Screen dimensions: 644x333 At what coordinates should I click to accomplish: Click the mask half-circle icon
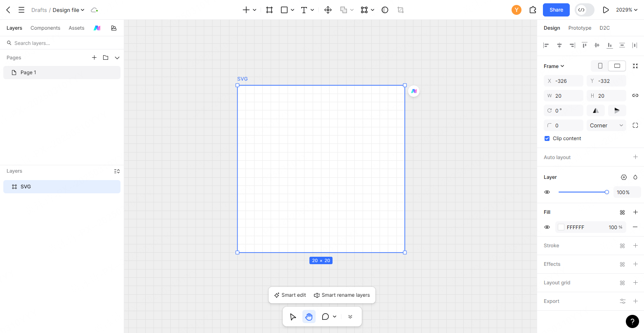pos(385,10)
